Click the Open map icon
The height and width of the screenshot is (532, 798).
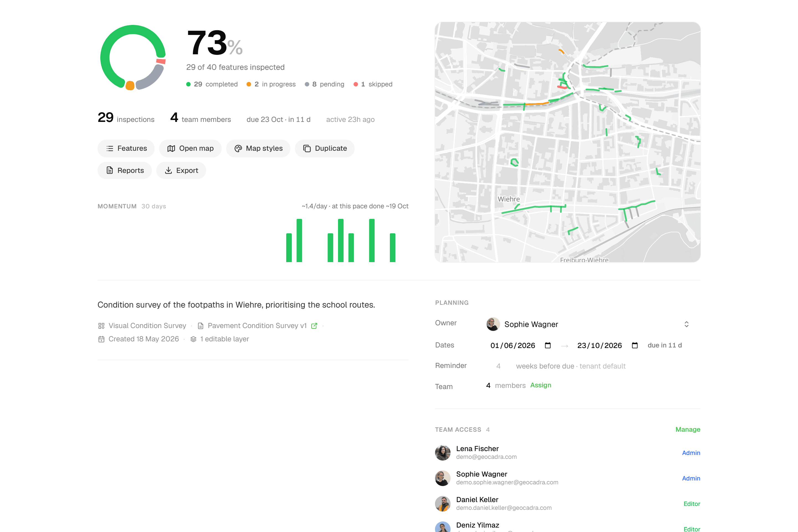[171, 149]
